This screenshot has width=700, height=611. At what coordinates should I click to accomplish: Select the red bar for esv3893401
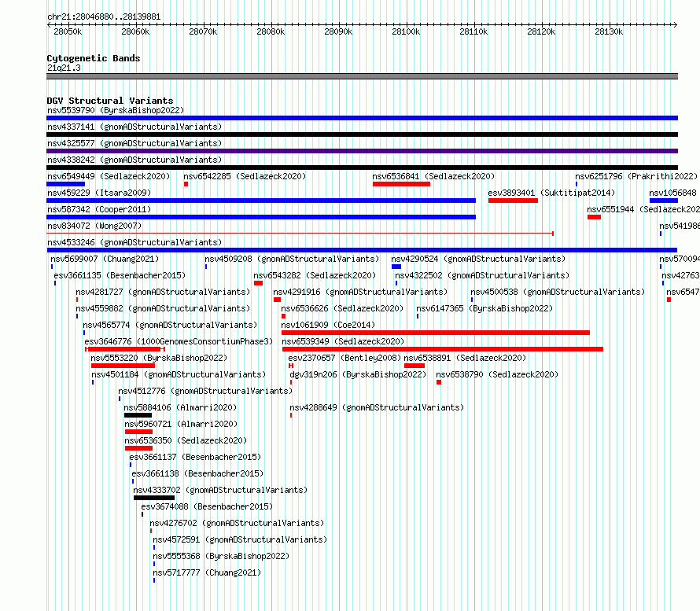click(513, 201)
